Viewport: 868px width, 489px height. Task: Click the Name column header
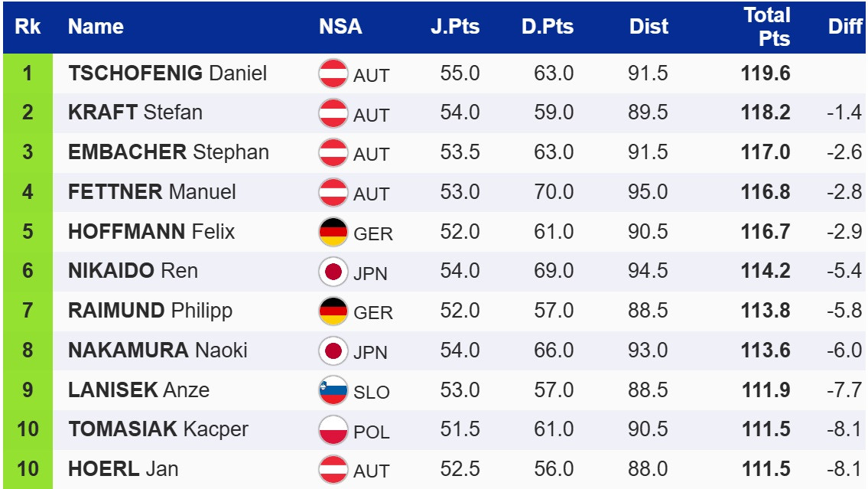[96, 27]
